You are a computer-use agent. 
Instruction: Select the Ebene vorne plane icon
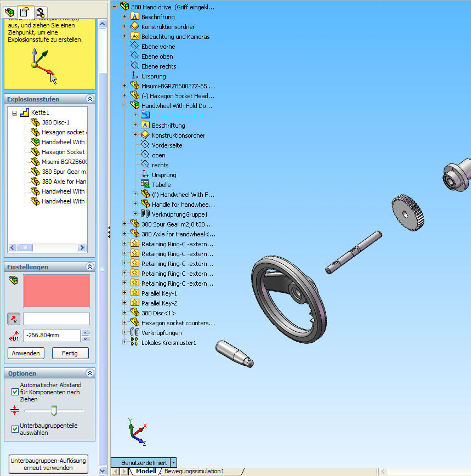135,46
